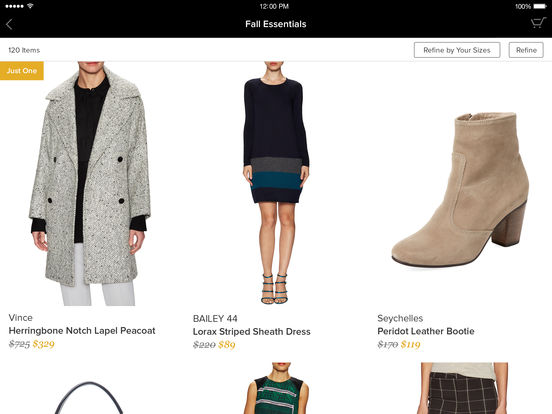The height and width of the screenshot is (414, 552).
Task: Open the shopping cart icon
Action: 538,23
